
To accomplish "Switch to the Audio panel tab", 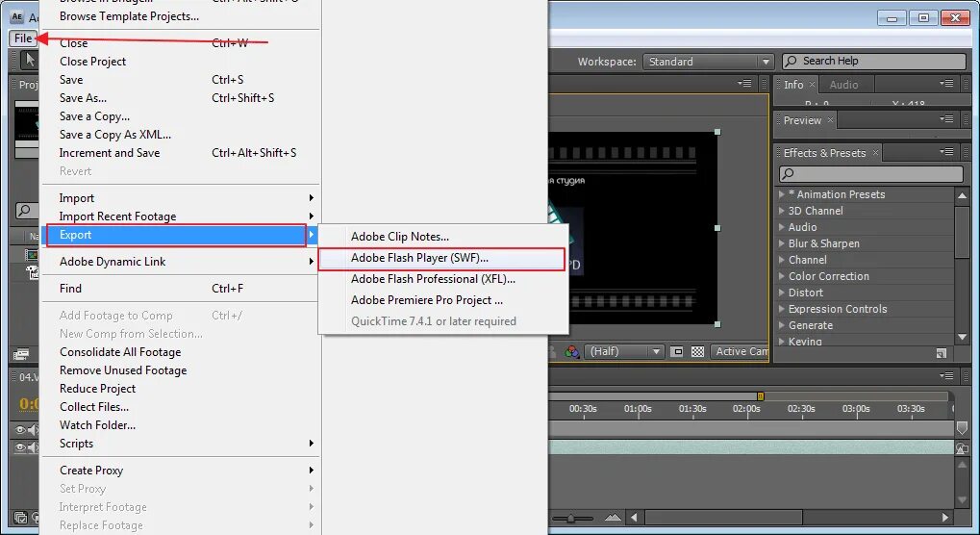I will click(x=843, y=85).
